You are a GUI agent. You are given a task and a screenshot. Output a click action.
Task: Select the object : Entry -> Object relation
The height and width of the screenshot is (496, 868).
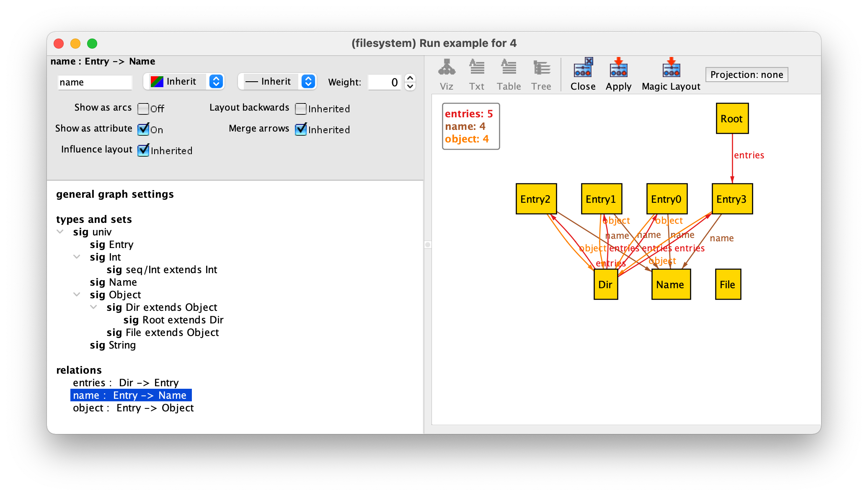point(133,408)
